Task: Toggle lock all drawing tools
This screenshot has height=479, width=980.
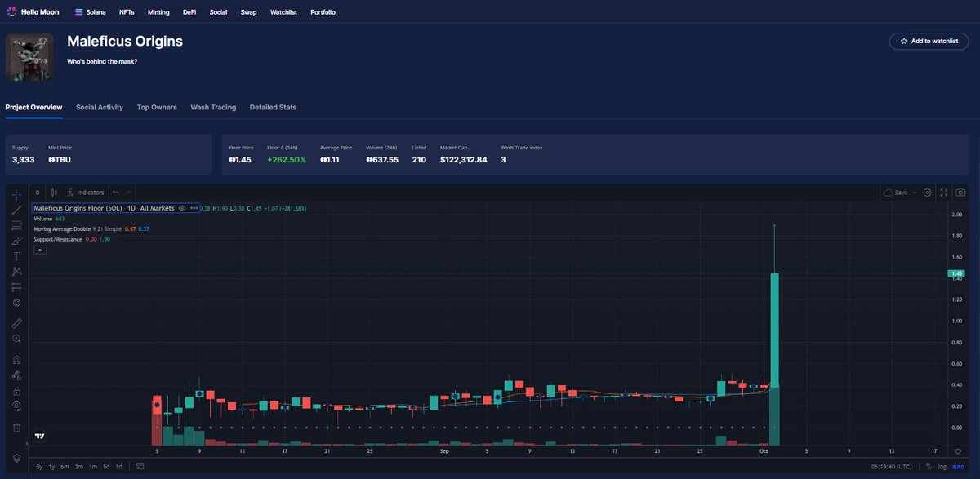Action: coord(16,391)
